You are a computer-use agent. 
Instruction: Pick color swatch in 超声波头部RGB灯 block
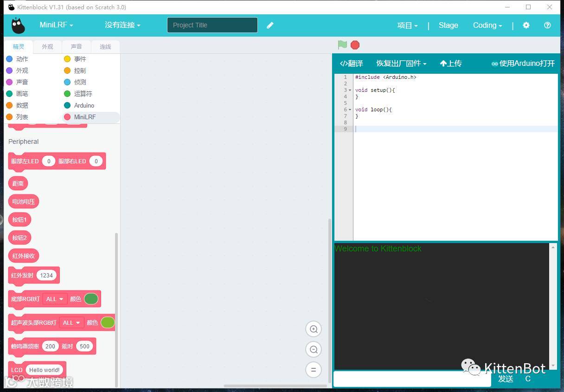(x=108, y=322)
